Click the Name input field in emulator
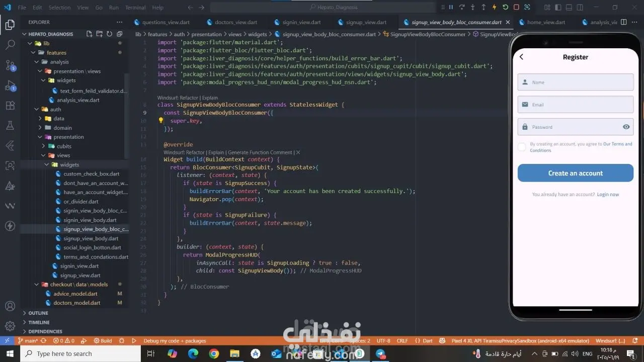Screen dimensions: 644x362 [575, 82]
